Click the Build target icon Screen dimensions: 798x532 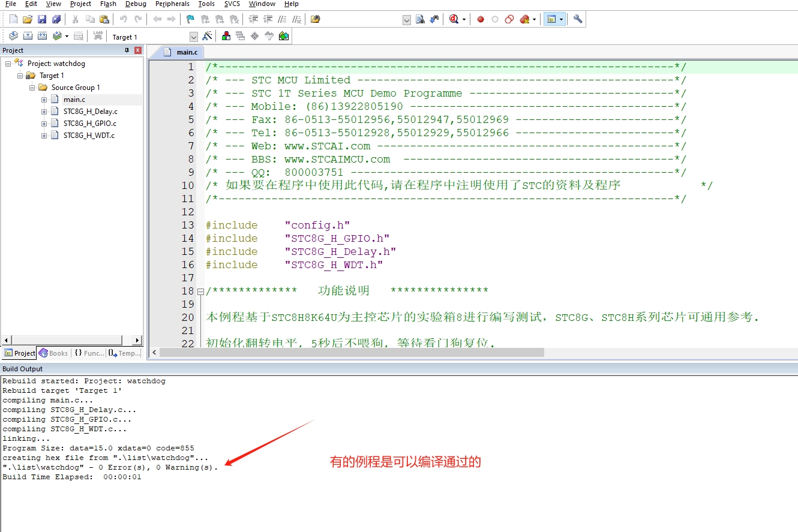tap(28, 36)
